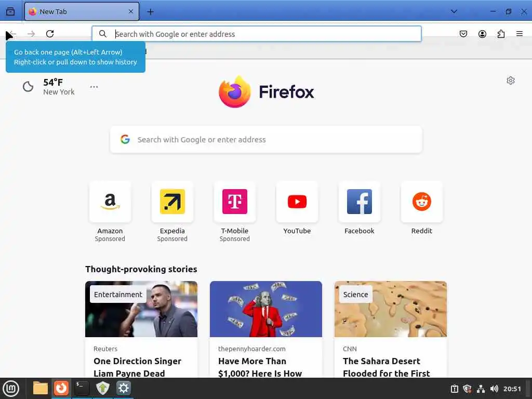Open the Reddit shortcut tile
Viewport: 532px width, 399px height.
coord(422,202)
